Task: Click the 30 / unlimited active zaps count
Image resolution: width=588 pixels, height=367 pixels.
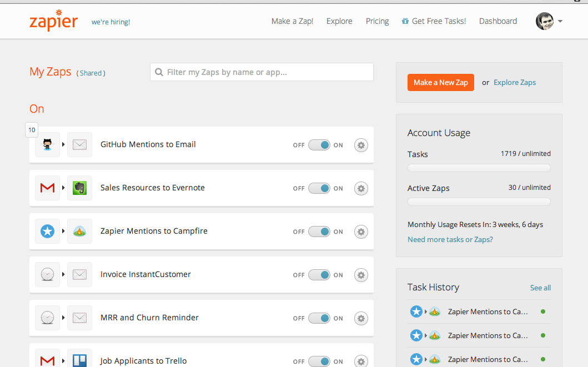Action: point(530,188)
